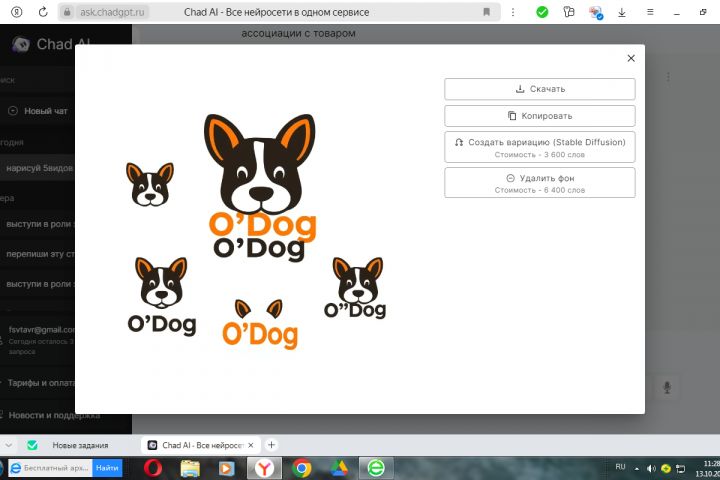Open Google Drive from the taskbar
This screenshot has height=480, width=720.
(339, 468)
